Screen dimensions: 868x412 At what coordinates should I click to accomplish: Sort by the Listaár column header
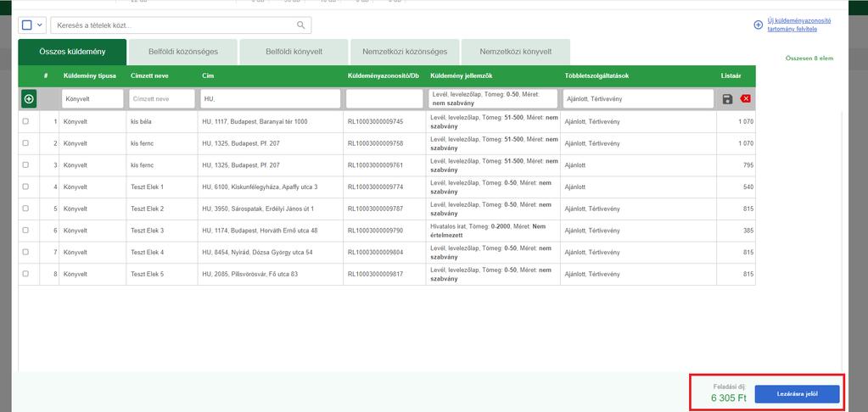coord(731,75)
